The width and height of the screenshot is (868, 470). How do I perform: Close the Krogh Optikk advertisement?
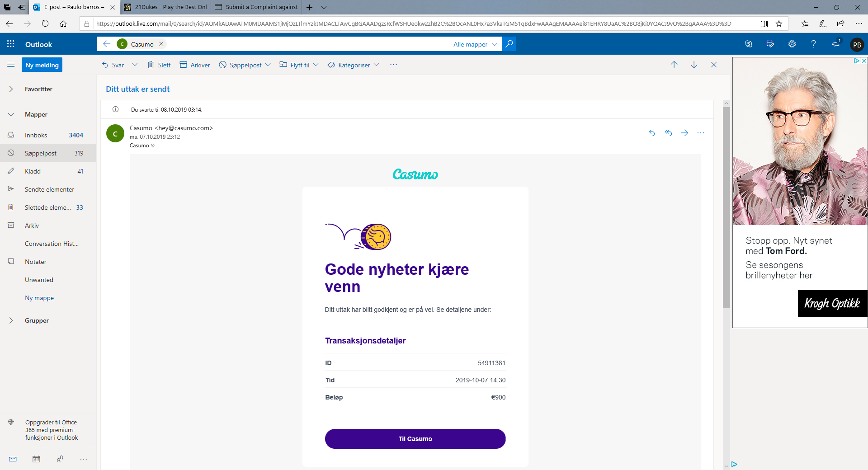tap(864, 61)
